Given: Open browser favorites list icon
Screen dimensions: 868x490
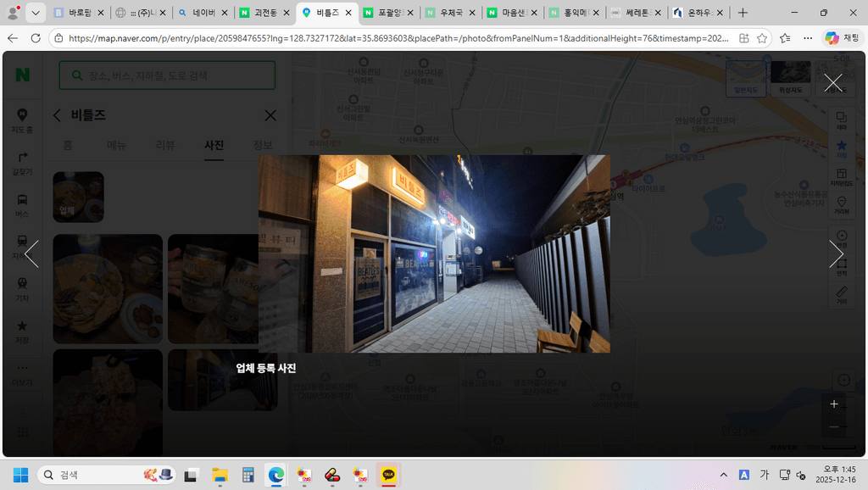Looking at the screenshot, I should (x=785, y=38).
